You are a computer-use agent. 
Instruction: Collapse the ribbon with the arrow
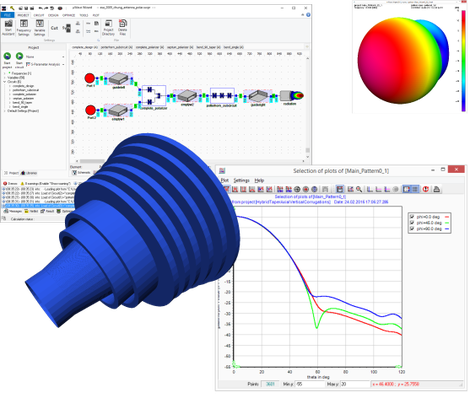303,15
